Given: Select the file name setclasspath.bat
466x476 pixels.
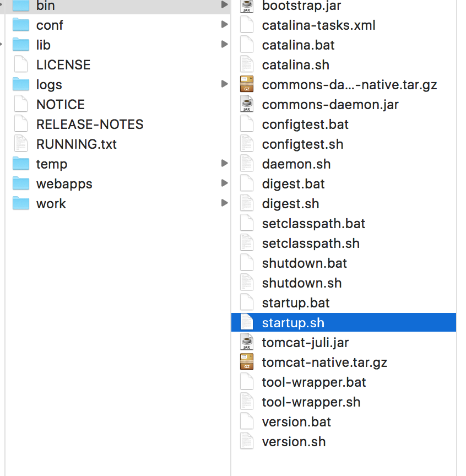Looking at the screenshot, I should 313,224.
